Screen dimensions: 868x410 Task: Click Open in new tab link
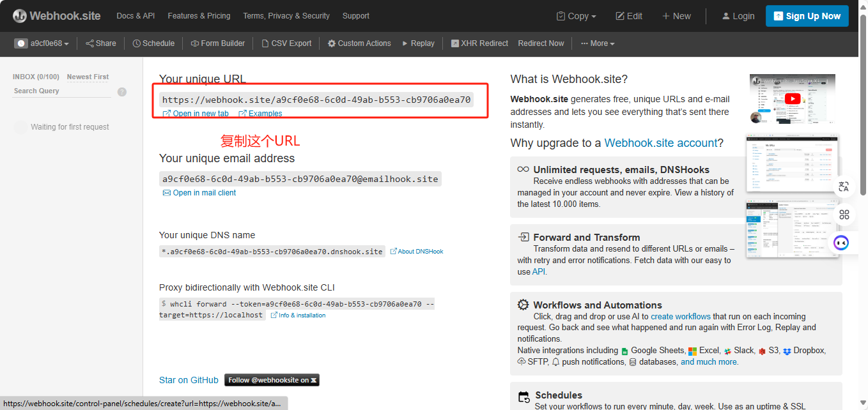point(196,114)
